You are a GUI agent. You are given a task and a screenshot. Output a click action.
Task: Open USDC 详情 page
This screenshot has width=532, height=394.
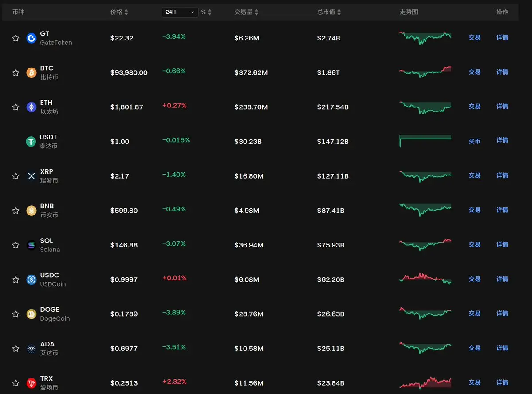pos(502,279)
